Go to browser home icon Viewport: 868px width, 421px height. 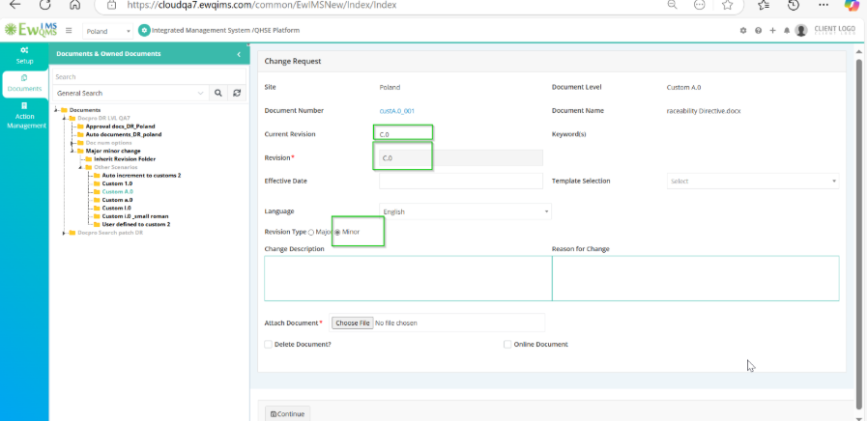(x=74, y=5)
